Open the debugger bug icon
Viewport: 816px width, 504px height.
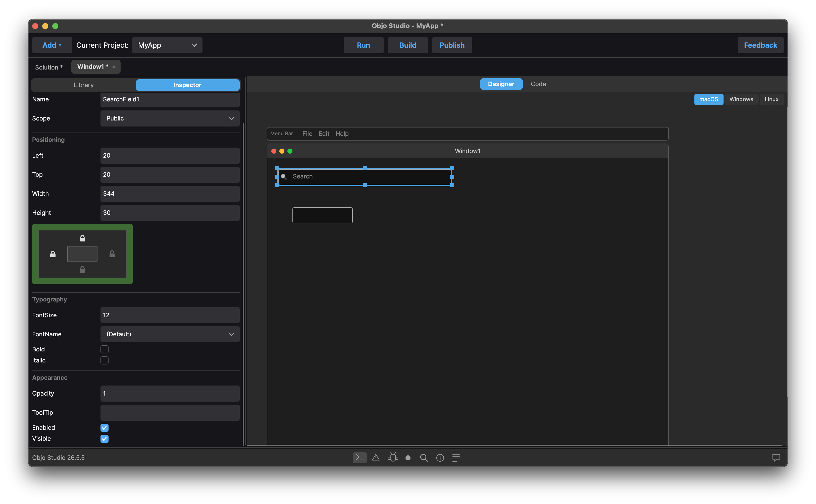(393, 457)
